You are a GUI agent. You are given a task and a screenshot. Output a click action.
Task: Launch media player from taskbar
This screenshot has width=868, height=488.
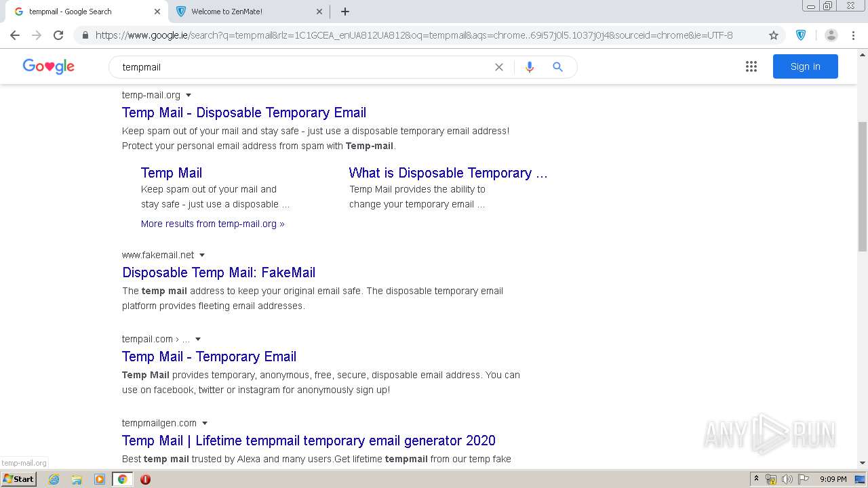click(100, 479)
